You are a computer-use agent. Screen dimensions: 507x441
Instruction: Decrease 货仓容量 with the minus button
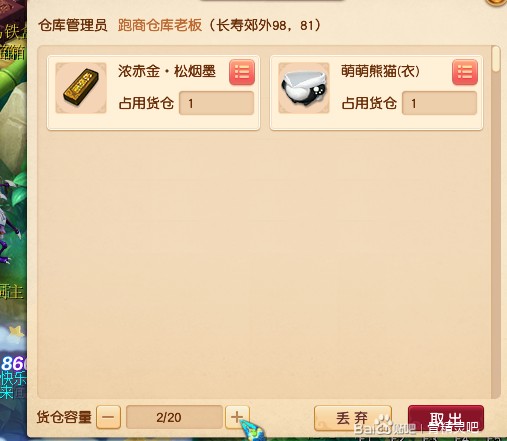click(x=108, y=417)
